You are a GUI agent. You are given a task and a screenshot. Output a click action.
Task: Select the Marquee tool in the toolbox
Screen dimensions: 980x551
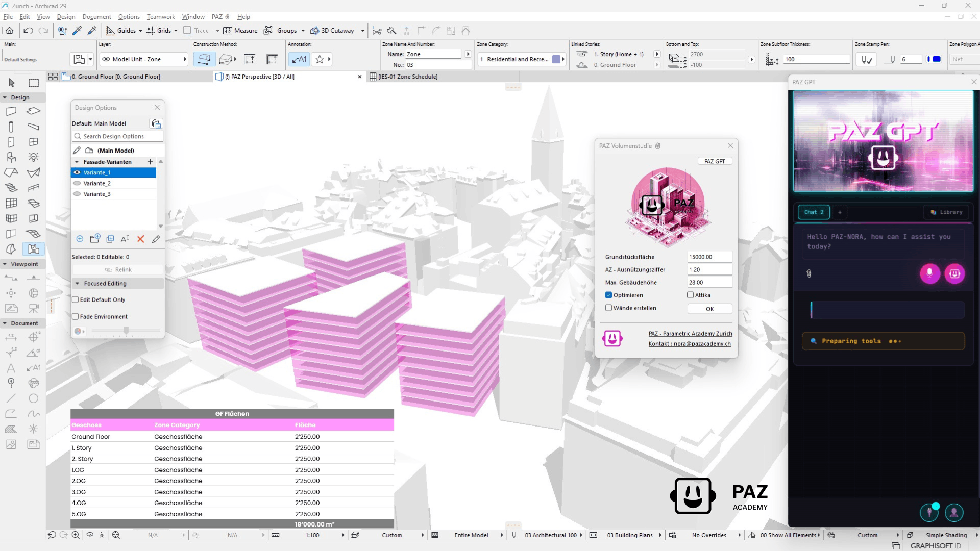(x=34, y=83)
